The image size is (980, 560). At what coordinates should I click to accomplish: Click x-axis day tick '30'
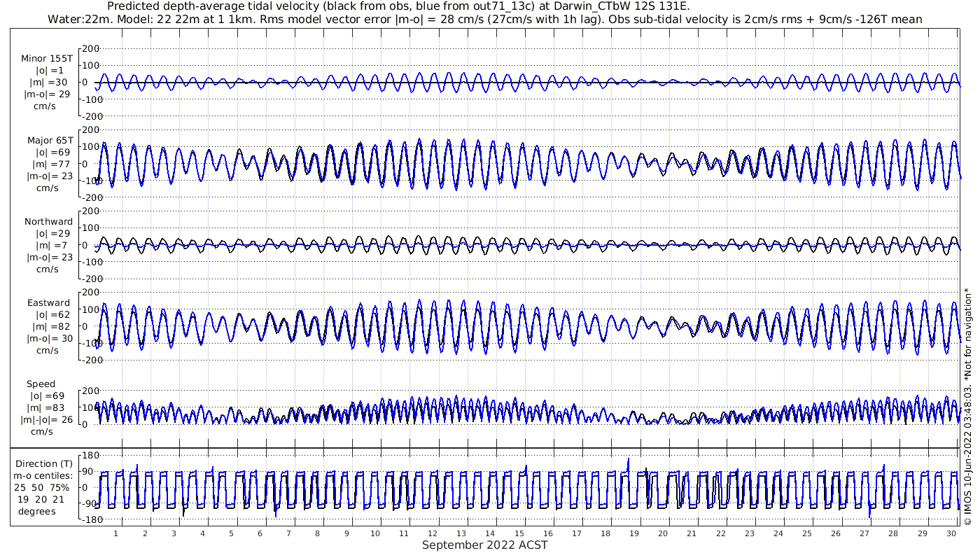pos(951,533)
